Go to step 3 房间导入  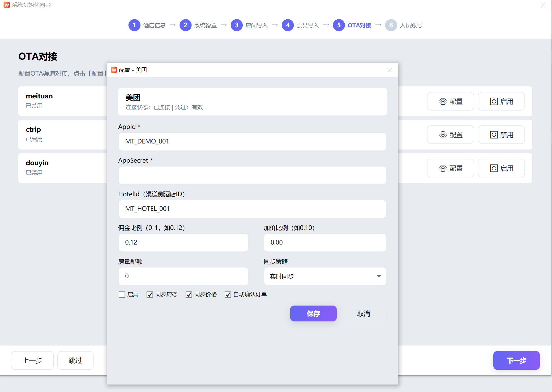point(249,25)
